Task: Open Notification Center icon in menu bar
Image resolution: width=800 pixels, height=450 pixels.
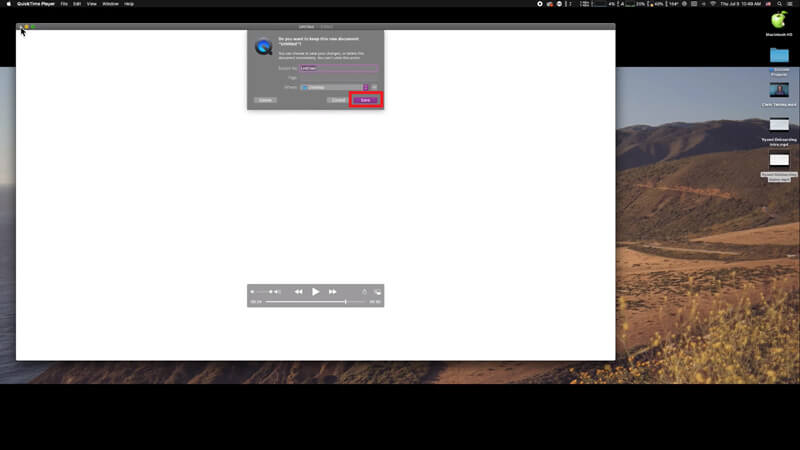Action: pyautogui.click(x=791, y=4)
